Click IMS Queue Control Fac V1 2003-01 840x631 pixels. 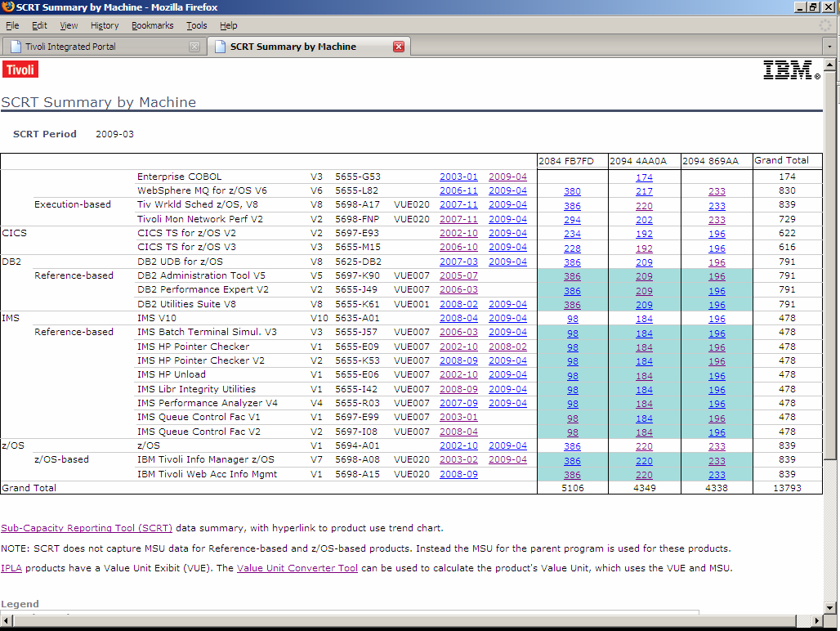click(458, 418)
